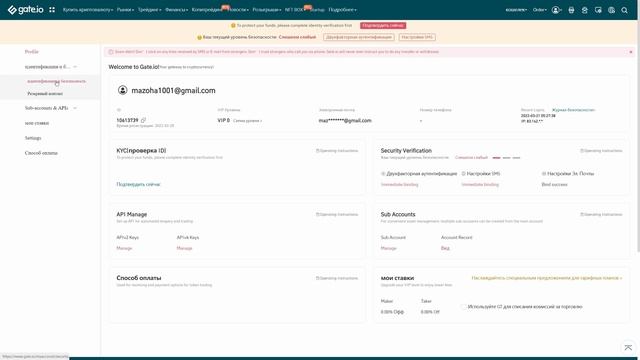Open the Подробнее header dropdown
This screenshot has height=360, width=640.
pyautogui.click(x=342, y=10)
